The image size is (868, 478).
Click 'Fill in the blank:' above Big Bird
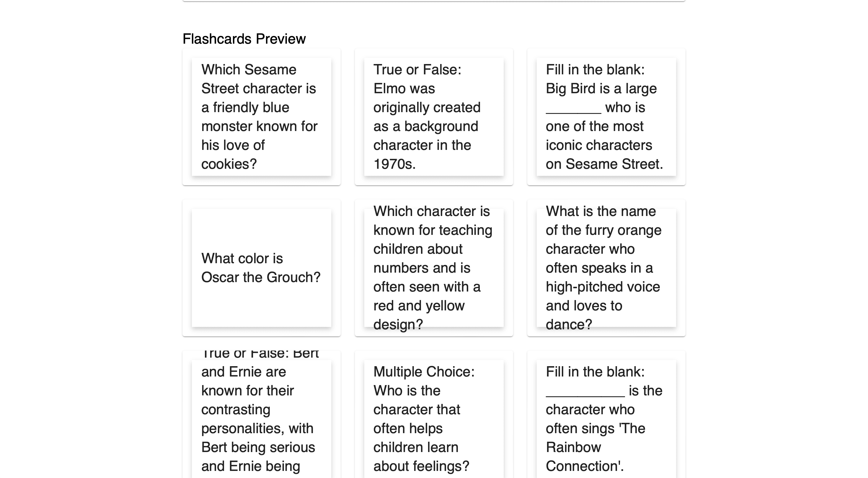[x=595, y=70]
